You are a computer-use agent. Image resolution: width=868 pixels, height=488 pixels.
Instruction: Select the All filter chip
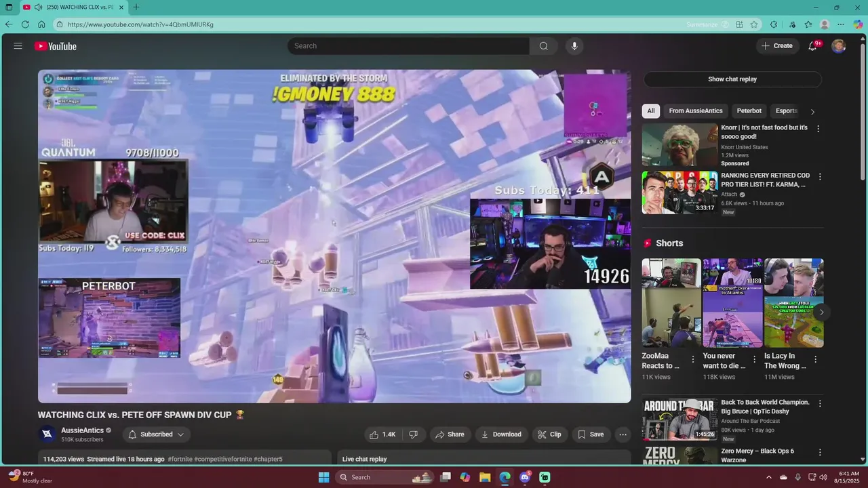(x=651, y=111)
